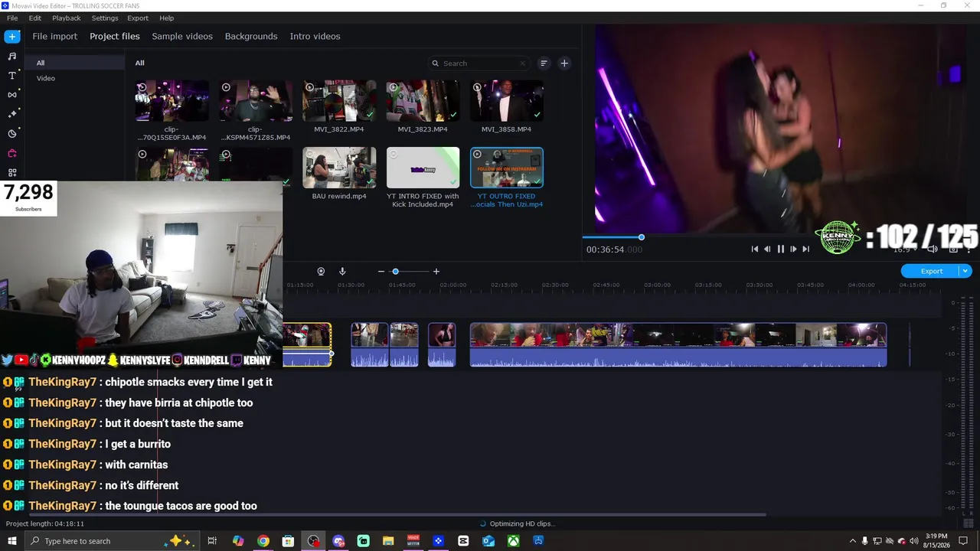980x551 pixels.
Task: Switch to Backgrounds tab
Action: [x=251, y=36]
